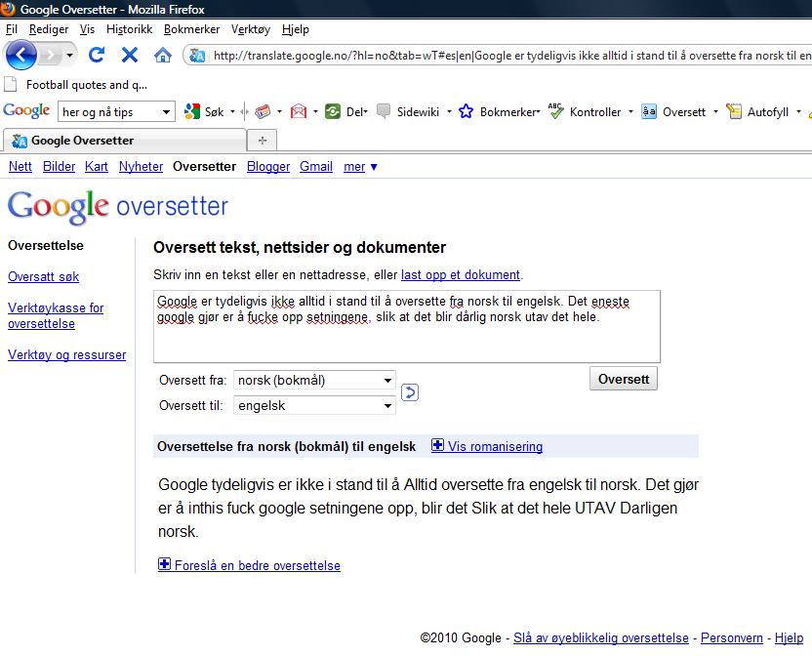Open the Oversett til language dropdown

pyautogui.click(x=314, y=406)
